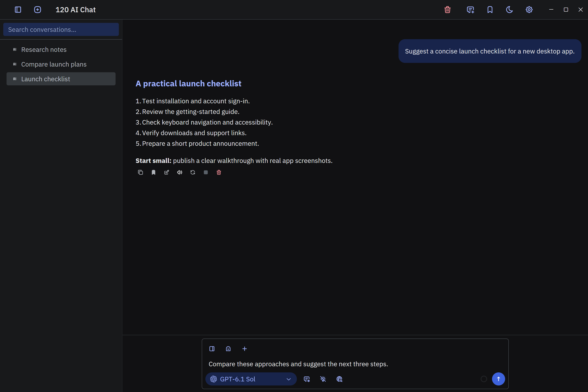588x392 pixels.
Task: Send the message with the arrow button
Action: click(x=499, y=379)
